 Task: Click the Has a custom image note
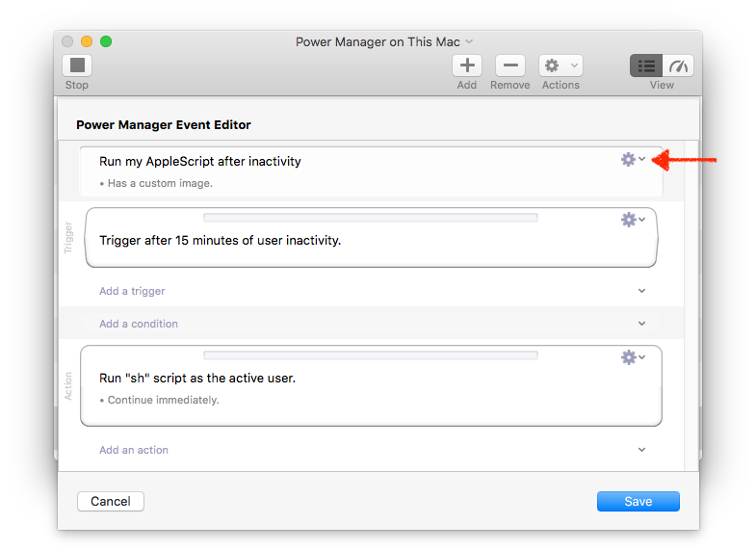156,184
